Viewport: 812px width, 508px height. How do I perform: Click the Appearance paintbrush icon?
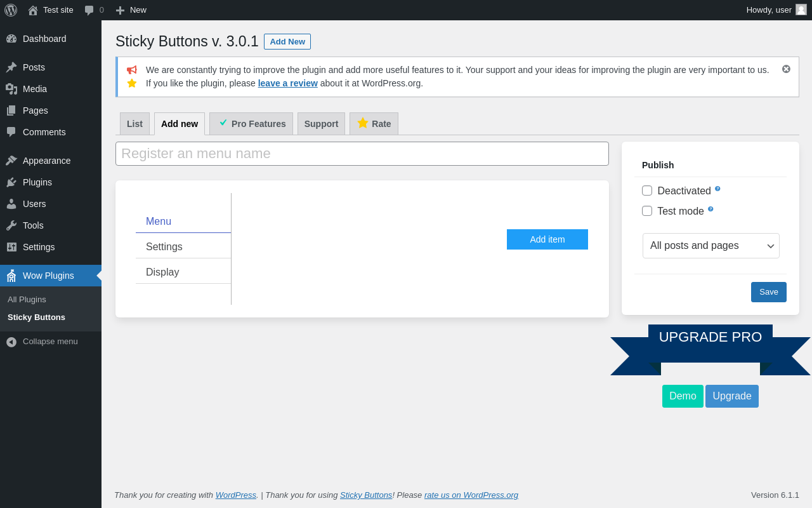click(11, 161)
